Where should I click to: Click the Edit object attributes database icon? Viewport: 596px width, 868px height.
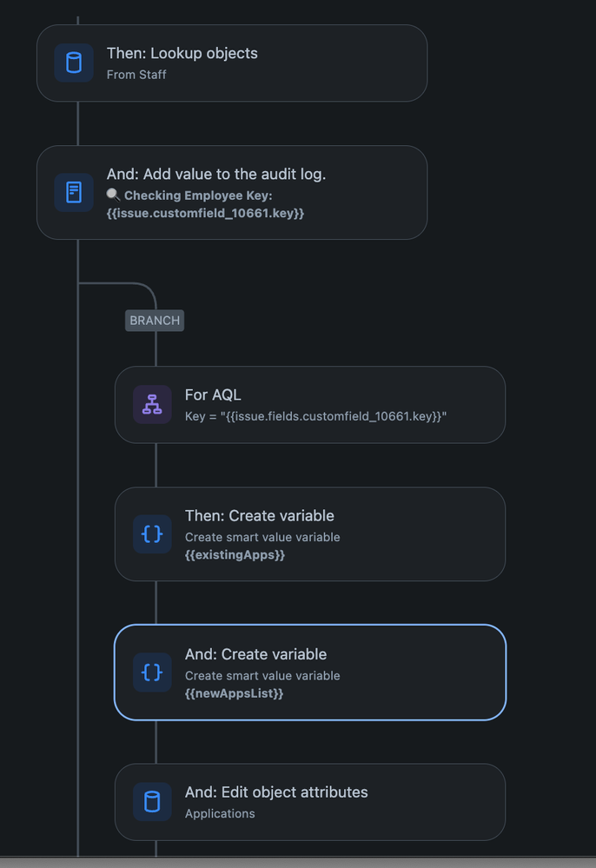pos(152,801)
